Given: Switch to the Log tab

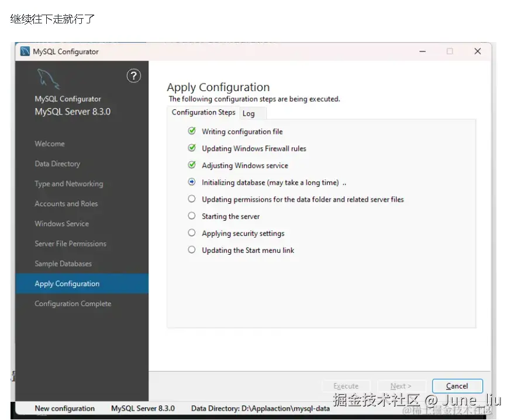Looking at the screenshot, I should point(253,113).
